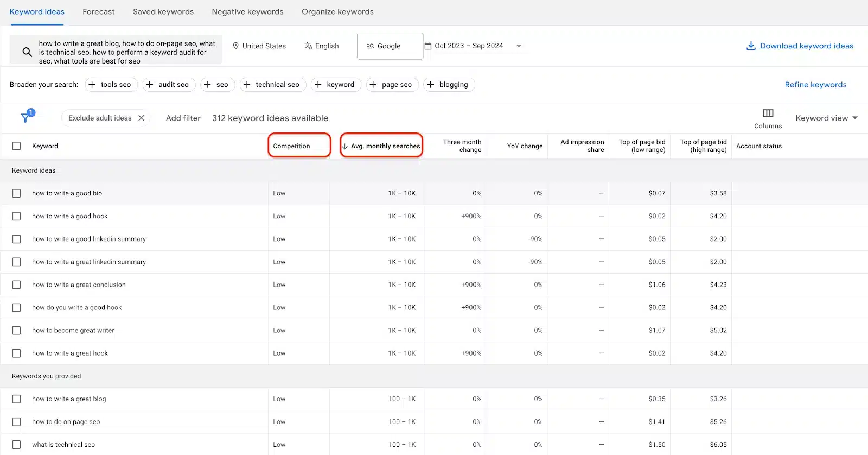The height and width of the screenshot is (455, 868).
Task: Check the 'how to write a good hook' row
Action: [x=16, y=216]
